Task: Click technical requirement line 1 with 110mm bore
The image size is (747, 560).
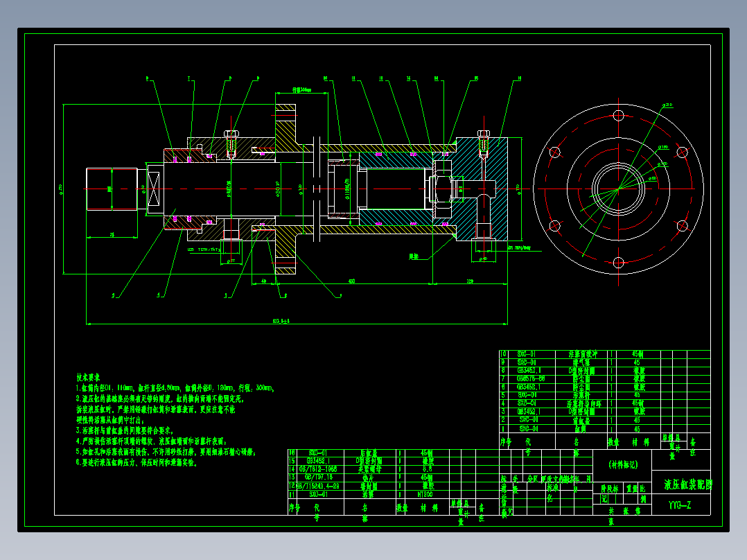Action: click(175, 388)
